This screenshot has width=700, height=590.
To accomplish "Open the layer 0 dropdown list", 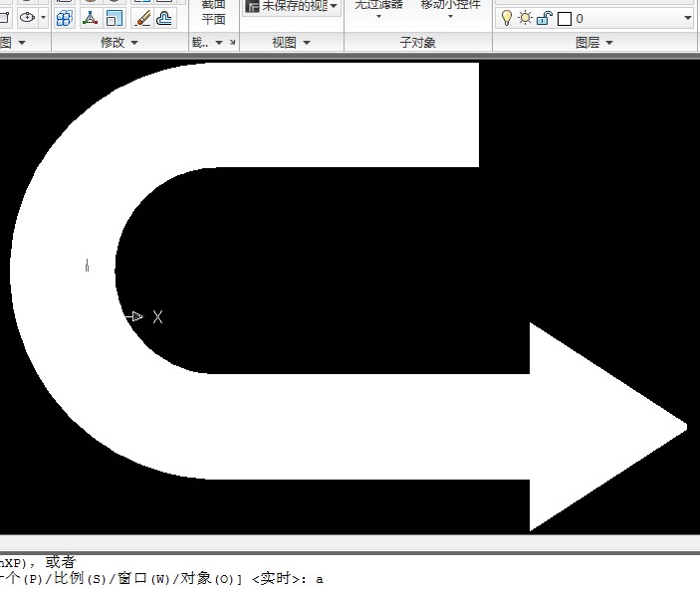I will pyautogui.click(x=687, y=18).
